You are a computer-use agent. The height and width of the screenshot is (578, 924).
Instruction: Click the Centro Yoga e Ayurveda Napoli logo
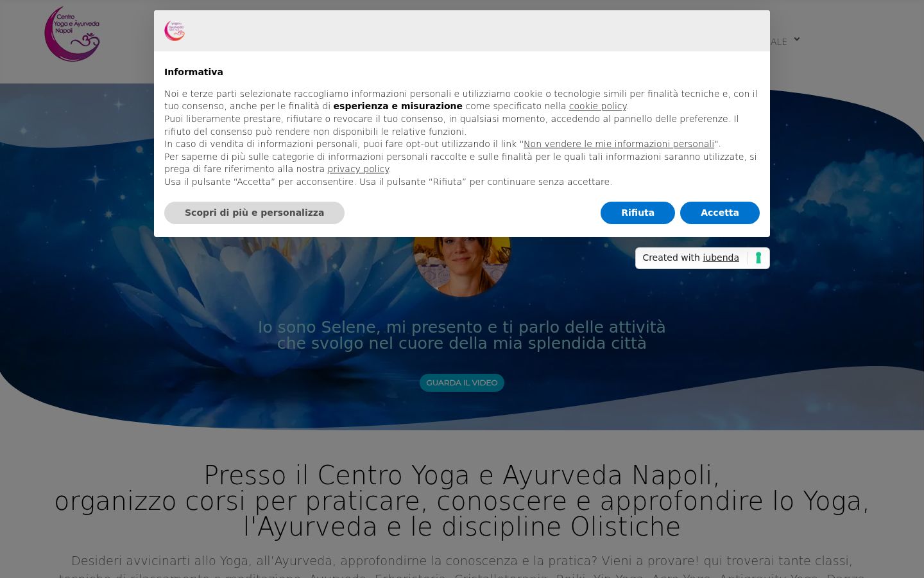point(73,34)
